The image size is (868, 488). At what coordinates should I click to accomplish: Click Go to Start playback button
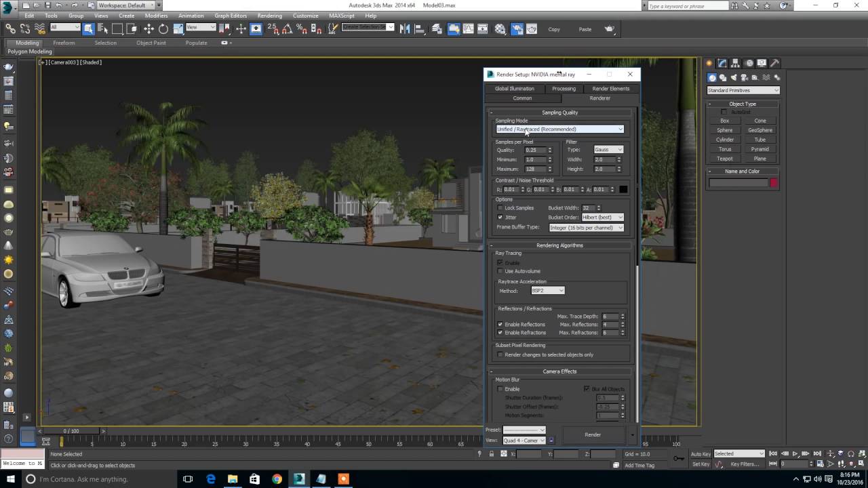point(772,453)
